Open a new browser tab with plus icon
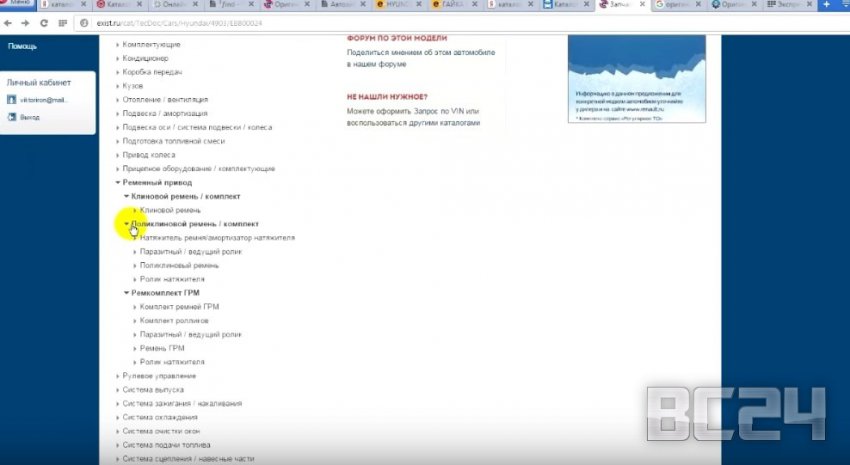850x465 pixels. (826, 5)
